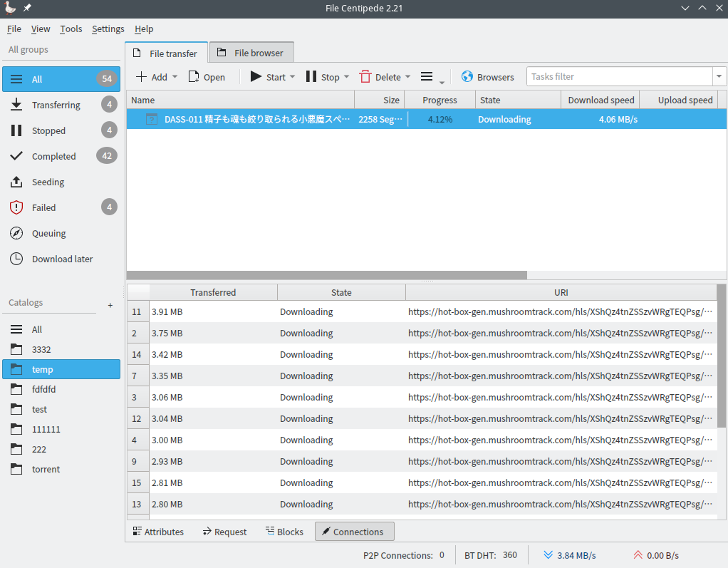Open the Tasks filter dropdown arrow
The height and width of the screenshot is (568, 728).
tap(719, 76)
